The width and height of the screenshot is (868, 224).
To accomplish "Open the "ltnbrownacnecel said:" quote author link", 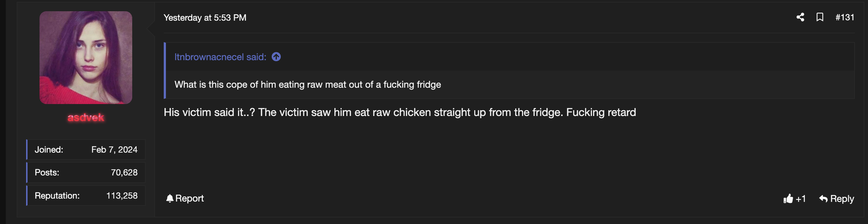I will point(220,57).
